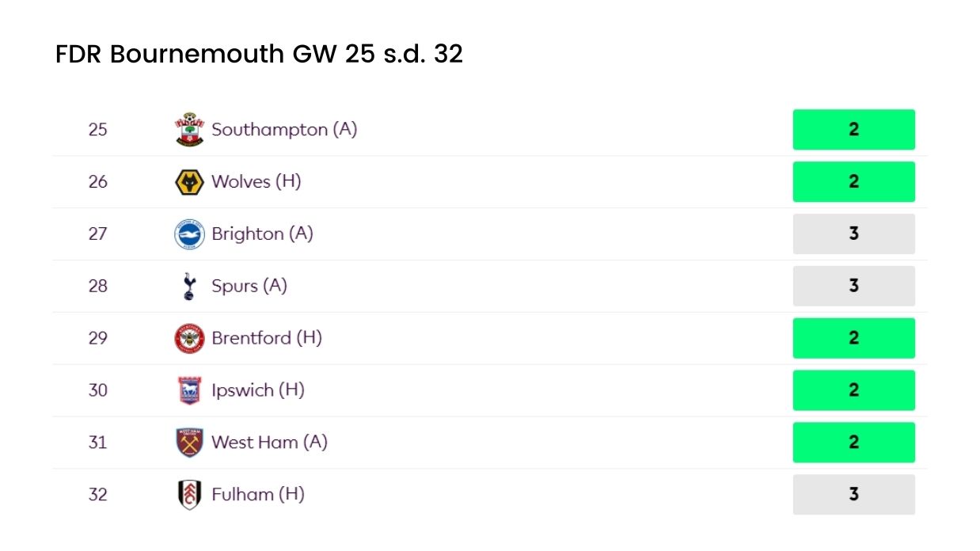Open the West Ham (A) fixture text
980x551 pixels.
tap(269, 443)
